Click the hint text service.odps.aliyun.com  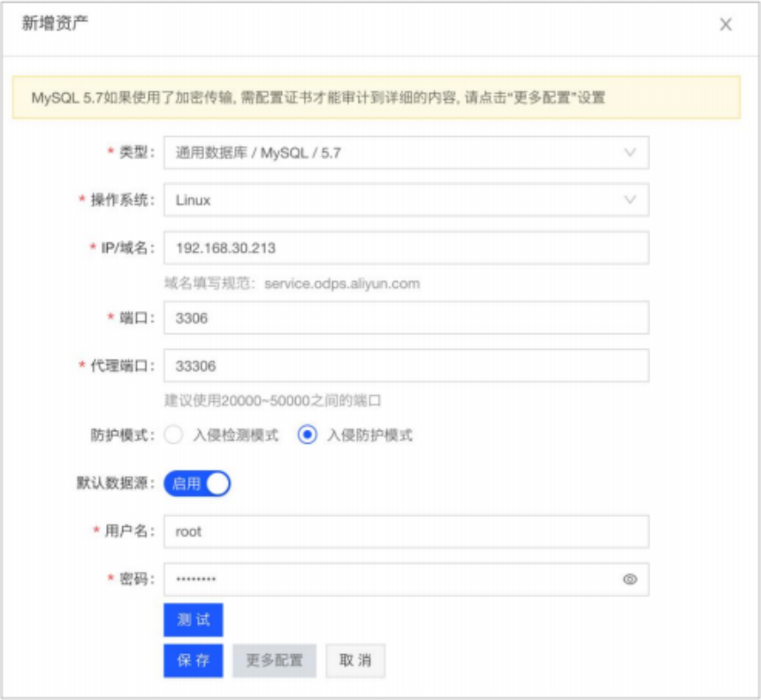(x=342, y=284)
